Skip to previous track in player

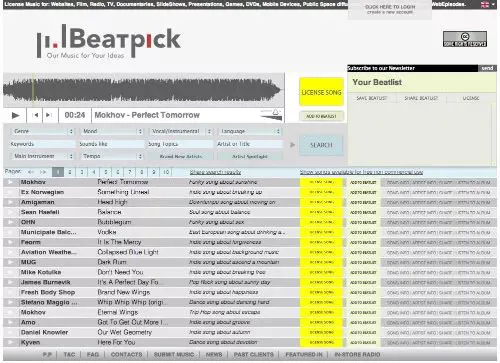(x=35, y=115)
